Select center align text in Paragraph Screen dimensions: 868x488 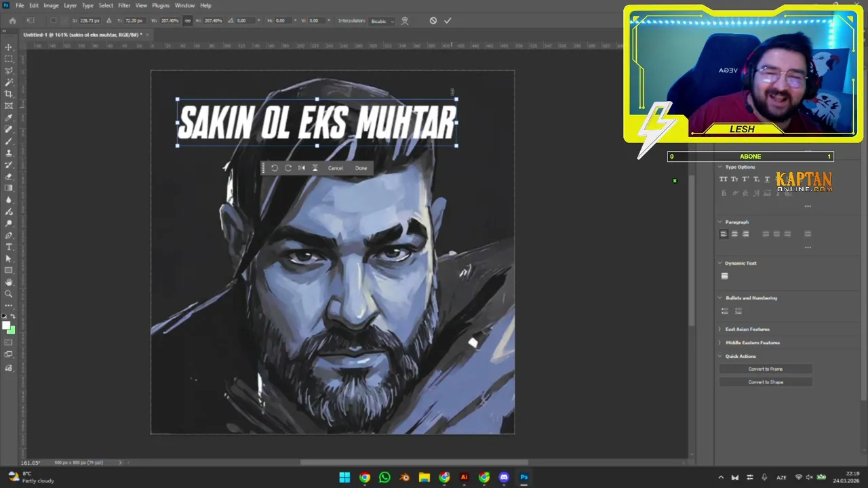click(x=734, y=235)
